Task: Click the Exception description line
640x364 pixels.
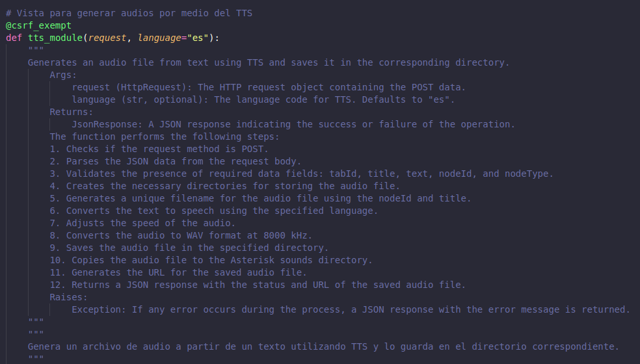Action: 351,310
